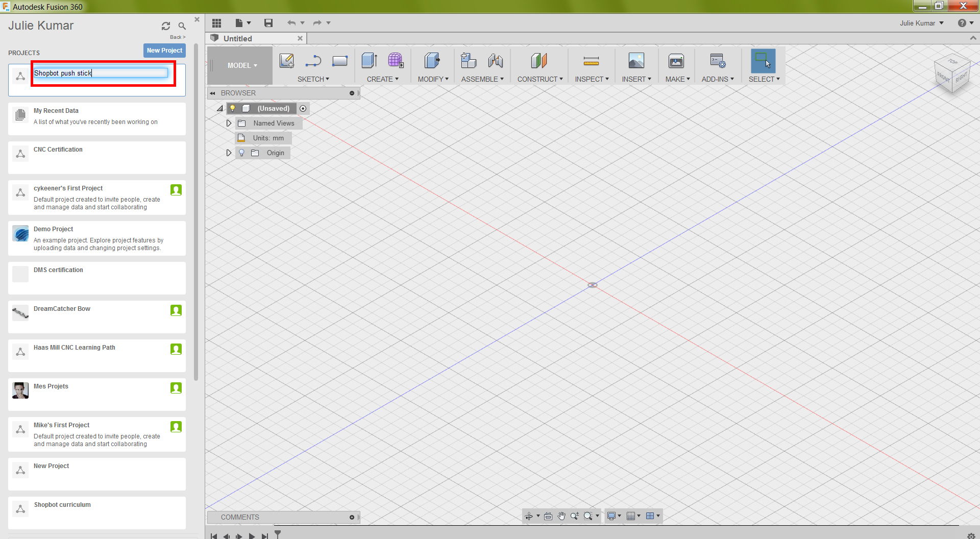
Task: Select the Line sketch tool
Action: 313,61
